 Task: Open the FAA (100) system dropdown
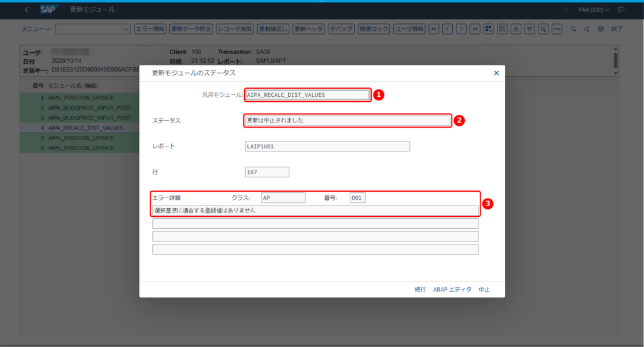pos(594,9)
